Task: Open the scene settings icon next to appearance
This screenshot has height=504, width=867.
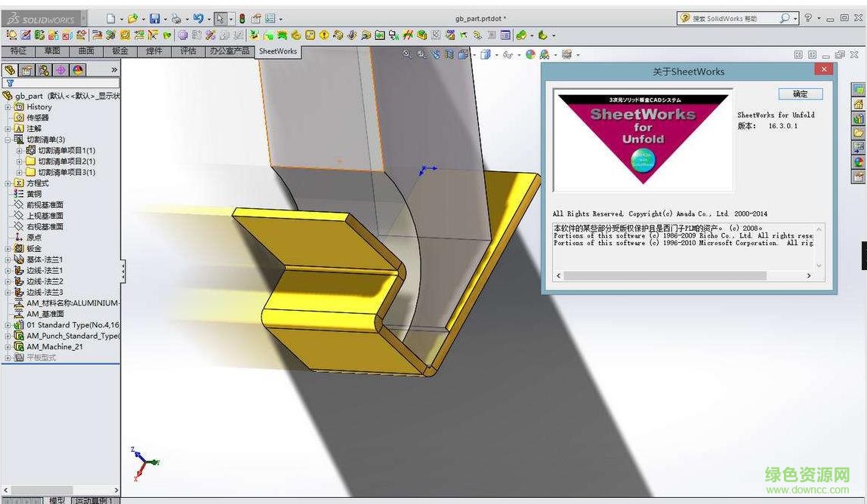Action: 544,54
